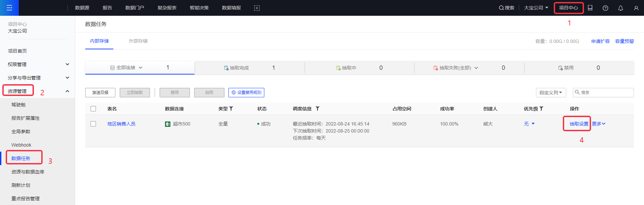Open the add module icon in top navigation
The height and width of the screenshot is (205, 644).
[x=257, y=8]
